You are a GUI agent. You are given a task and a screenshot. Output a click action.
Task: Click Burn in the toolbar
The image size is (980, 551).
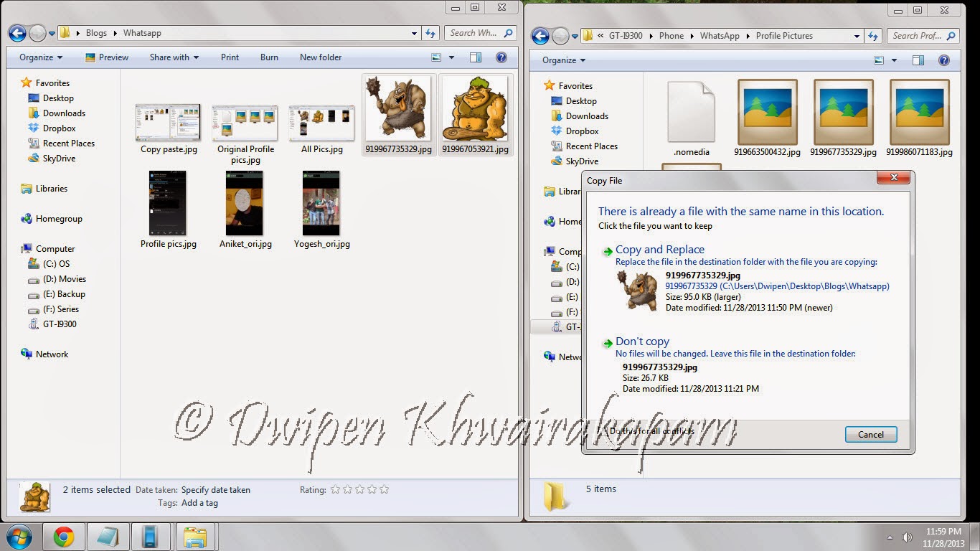tap(269, 57)
